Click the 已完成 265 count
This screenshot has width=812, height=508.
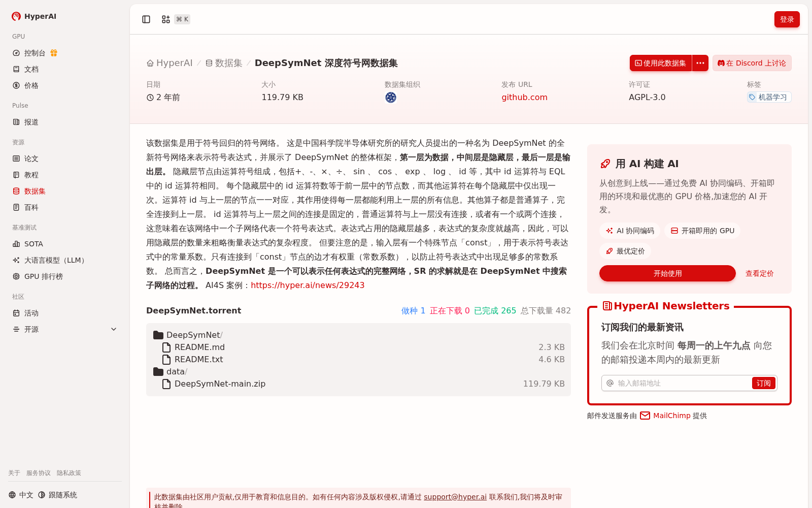495,310
